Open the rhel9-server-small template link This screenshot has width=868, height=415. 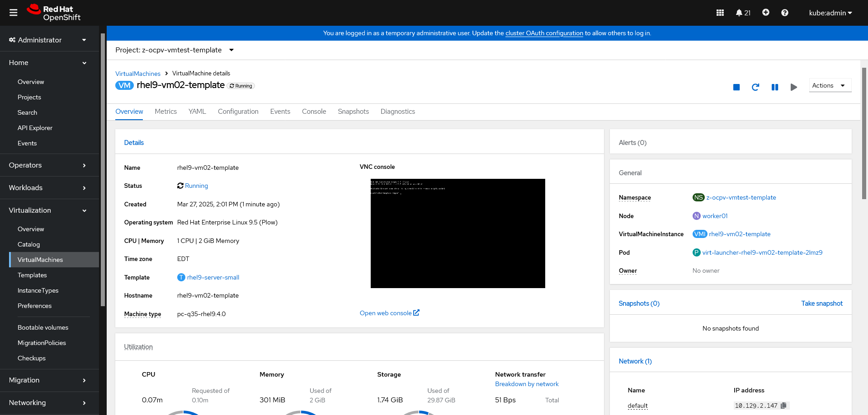(x=213, y=277)
